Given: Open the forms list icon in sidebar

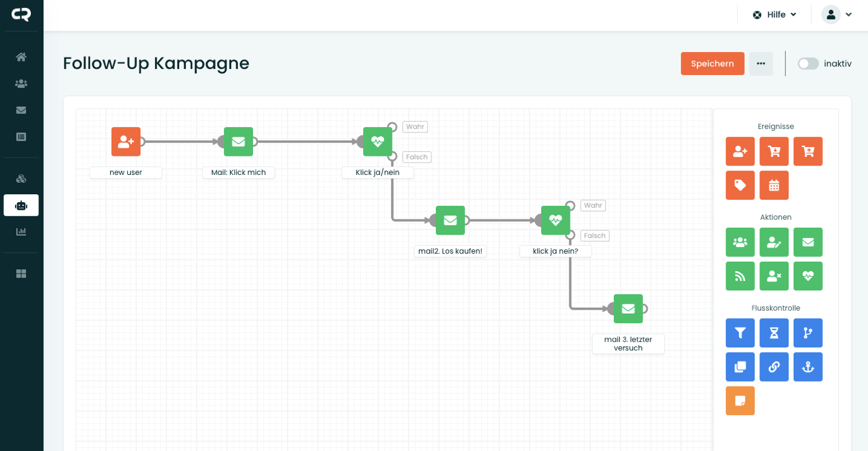Looking at the screenshot, I should click(x=21, y=137).
